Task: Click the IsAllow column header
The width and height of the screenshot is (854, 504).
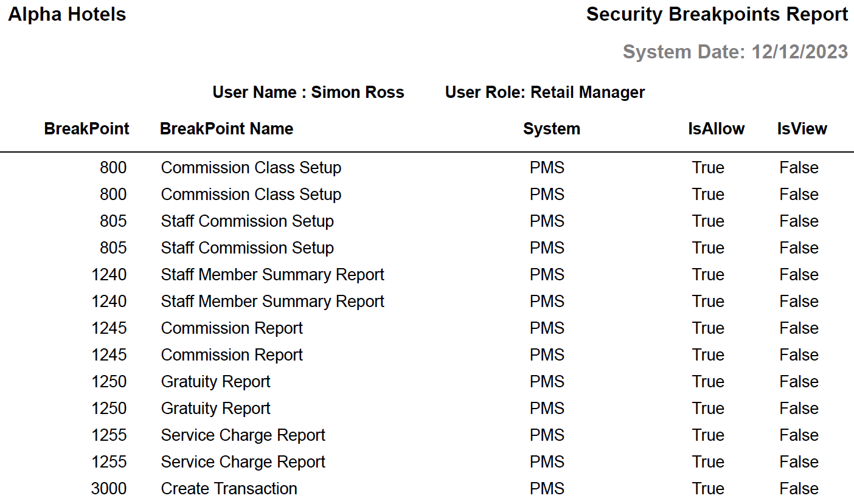Action: (x=716, y=129)
